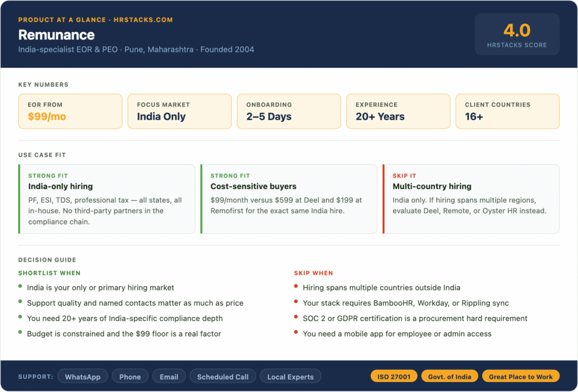This screenshot has height=392, width=578.
Task: Choose the Scheduled Call support pill
Action: coord(222,377)
